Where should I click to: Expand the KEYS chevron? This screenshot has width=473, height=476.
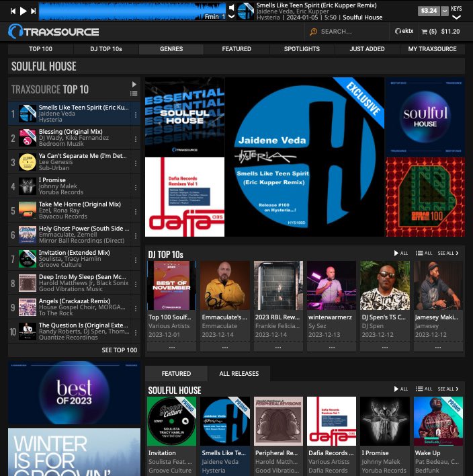tap(457, 17)
